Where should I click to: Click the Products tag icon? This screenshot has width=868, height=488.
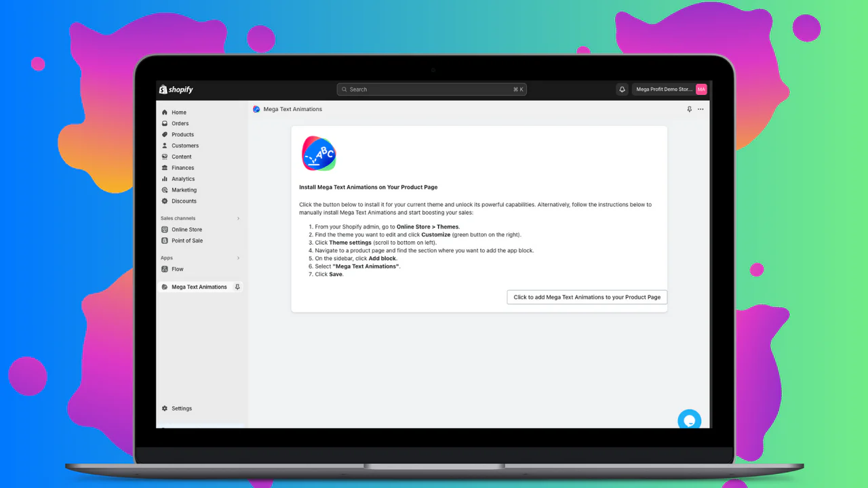[165, 134]
